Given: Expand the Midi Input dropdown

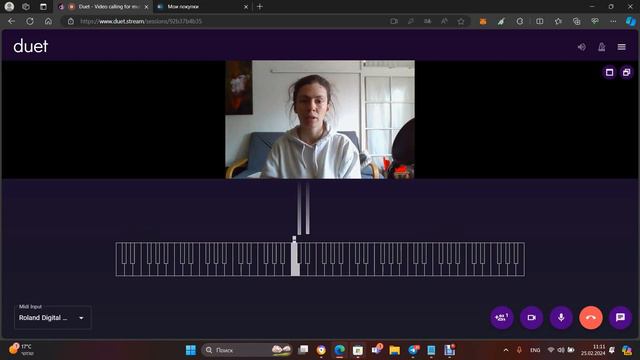Looking at the screenshot, I should tap(53, 318).
